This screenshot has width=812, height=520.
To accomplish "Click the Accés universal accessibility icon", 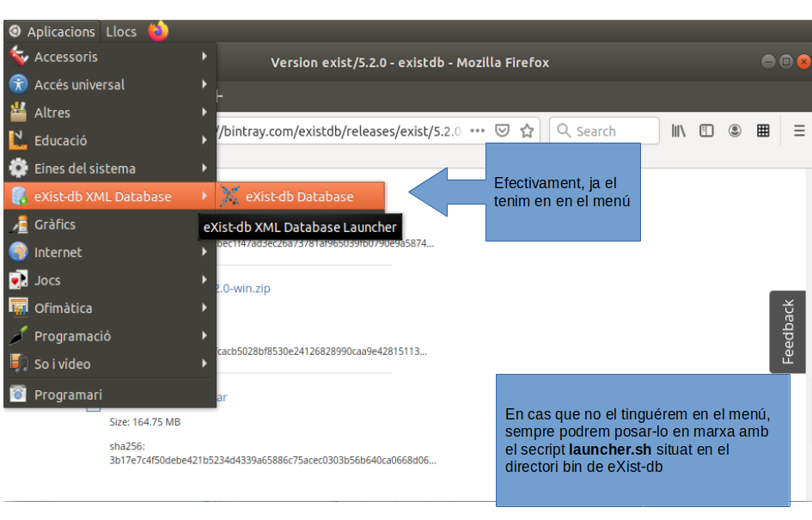I will (18, 84).
